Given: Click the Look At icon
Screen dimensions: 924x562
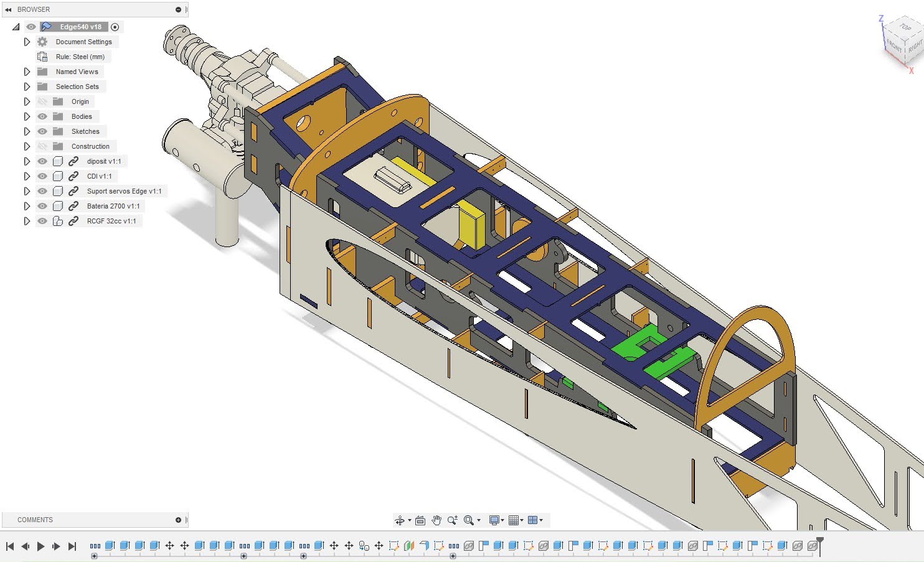Looking at the screenshot, I should pyautogui.click(x=420, y=520).
